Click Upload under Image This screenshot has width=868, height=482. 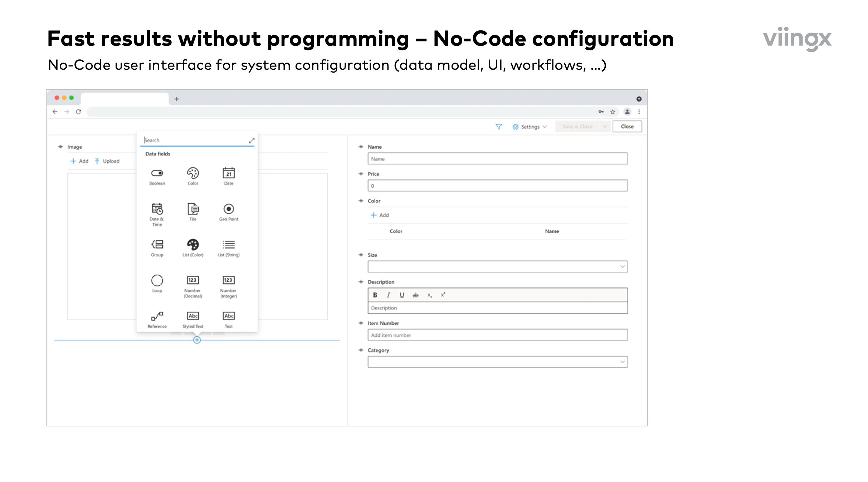[x=107, y=161]
